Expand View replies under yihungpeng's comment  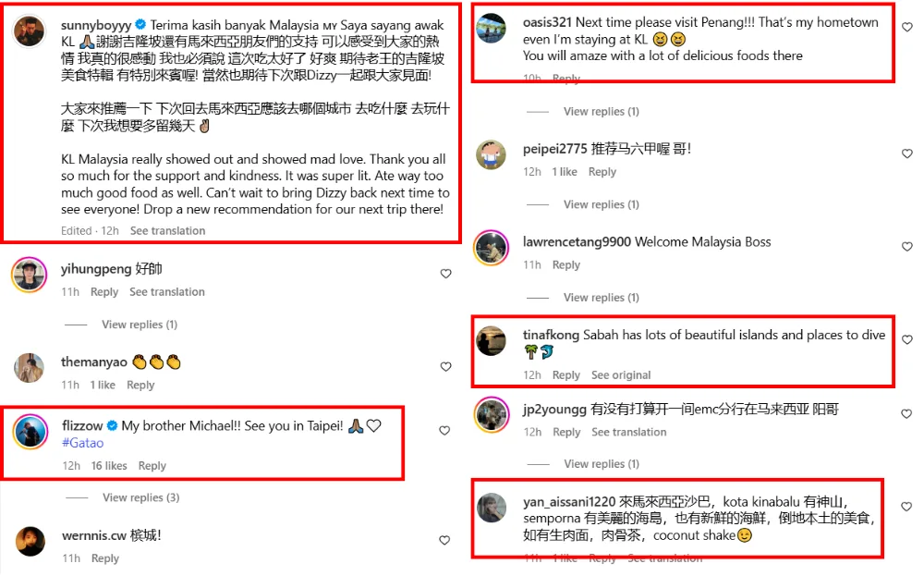(140, 325)
